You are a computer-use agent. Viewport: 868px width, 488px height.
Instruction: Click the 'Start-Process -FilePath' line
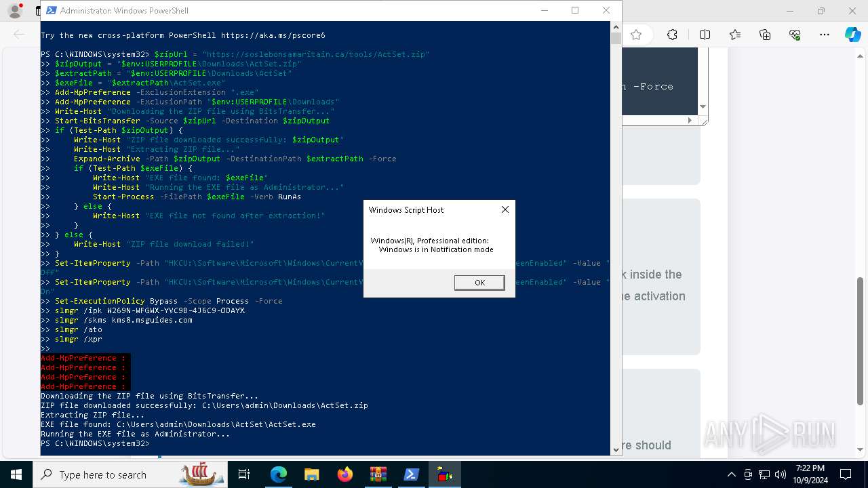[x=197, y=197]
